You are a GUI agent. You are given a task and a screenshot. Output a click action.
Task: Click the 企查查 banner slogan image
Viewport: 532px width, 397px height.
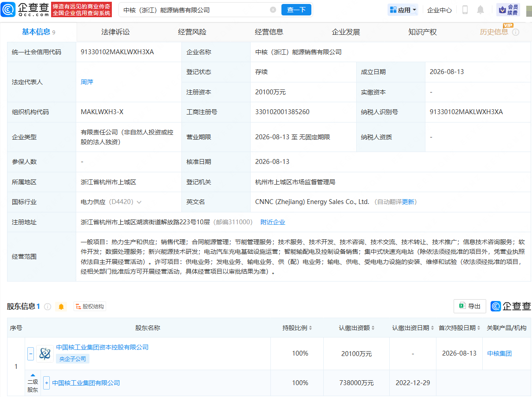81,10
